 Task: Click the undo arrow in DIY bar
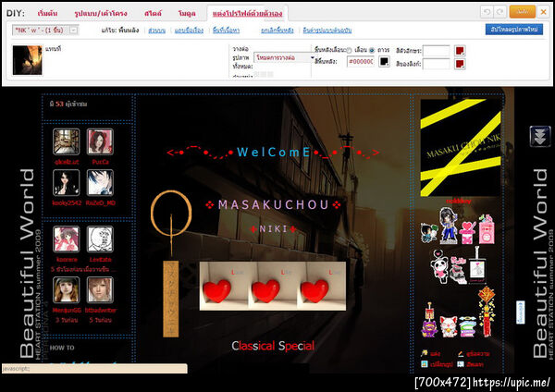click(x=487, y=12)
